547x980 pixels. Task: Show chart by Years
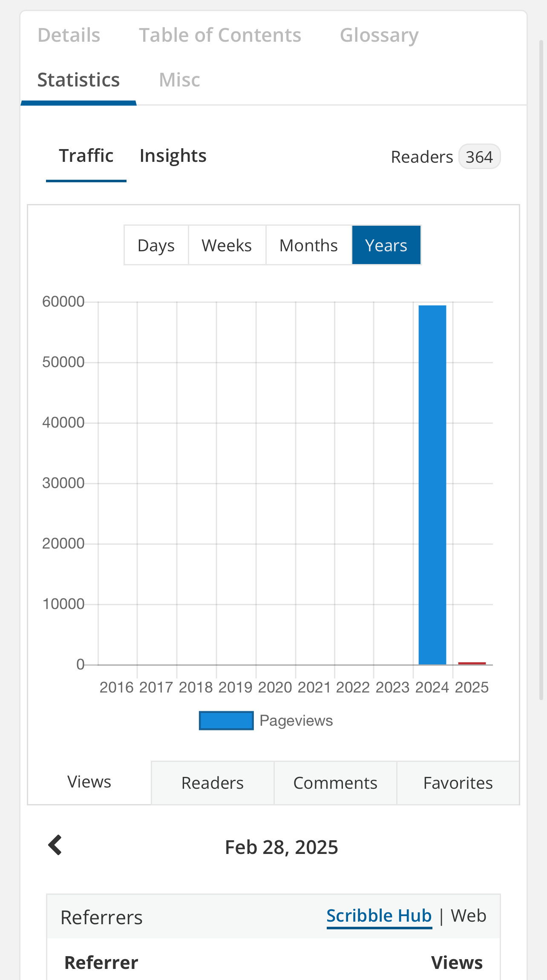click(x=386, y=245)
